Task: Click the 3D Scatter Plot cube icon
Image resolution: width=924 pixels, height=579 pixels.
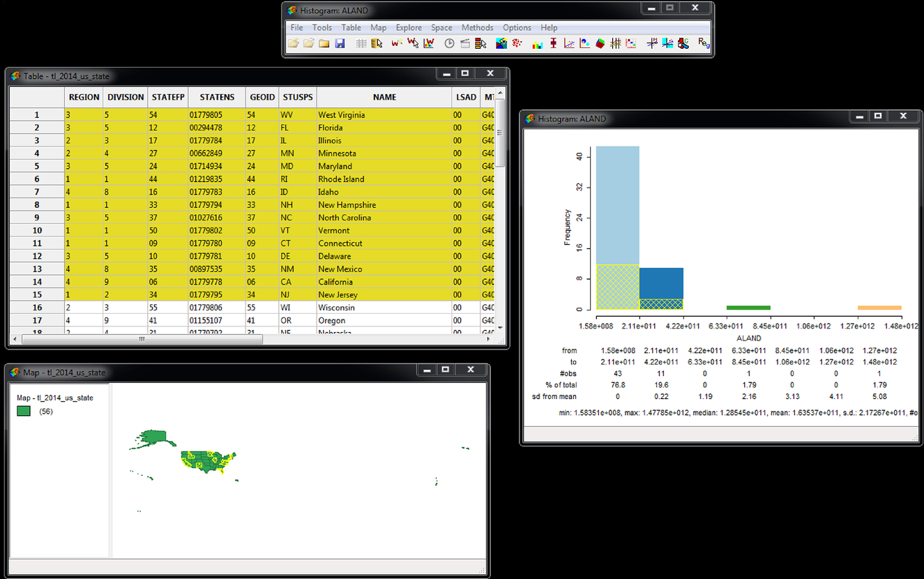Action: tap(600, 43)
